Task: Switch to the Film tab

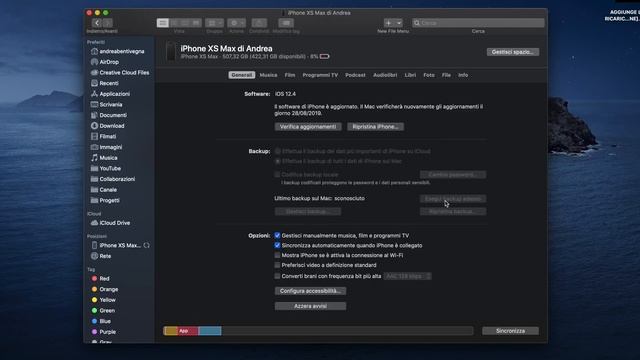Action: 290,75
